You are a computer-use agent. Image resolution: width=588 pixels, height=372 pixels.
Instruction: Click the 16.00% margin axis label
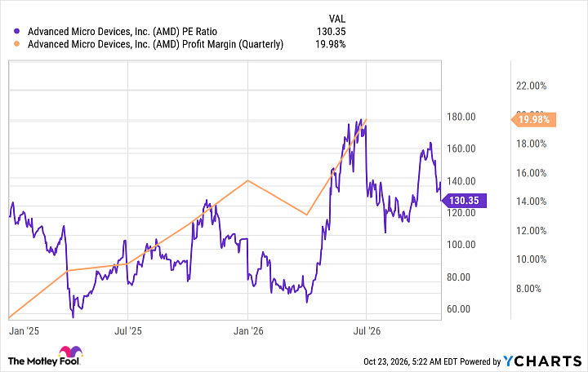pyautogui.click(x=531, y=173)
